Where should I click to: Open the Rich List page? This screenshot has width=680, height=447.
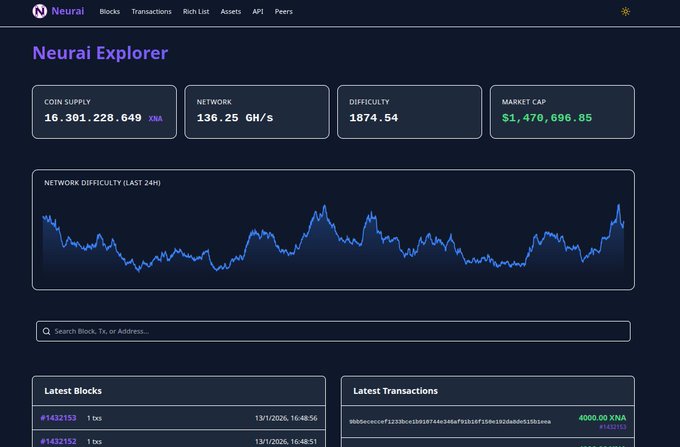click(196, 11)
